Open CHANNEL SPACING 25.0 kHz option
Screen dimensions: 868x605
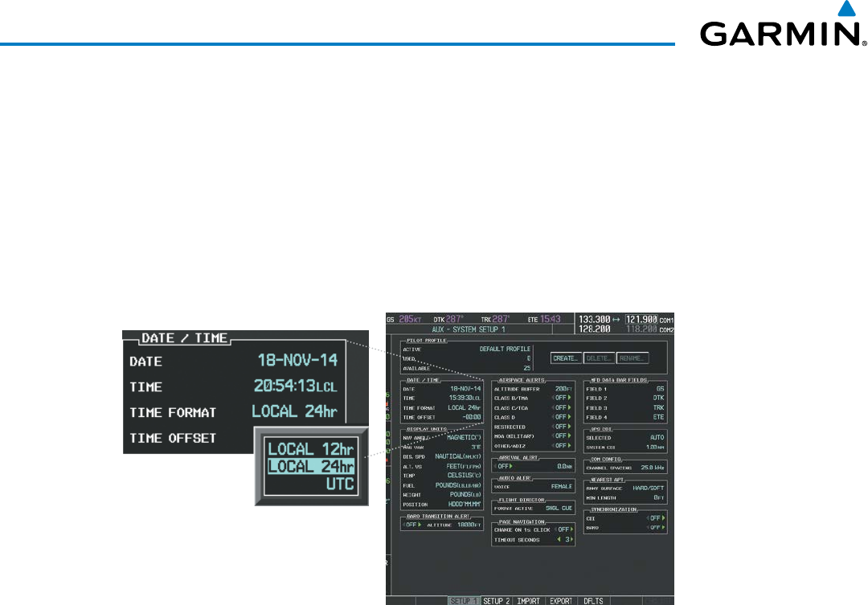653,468
